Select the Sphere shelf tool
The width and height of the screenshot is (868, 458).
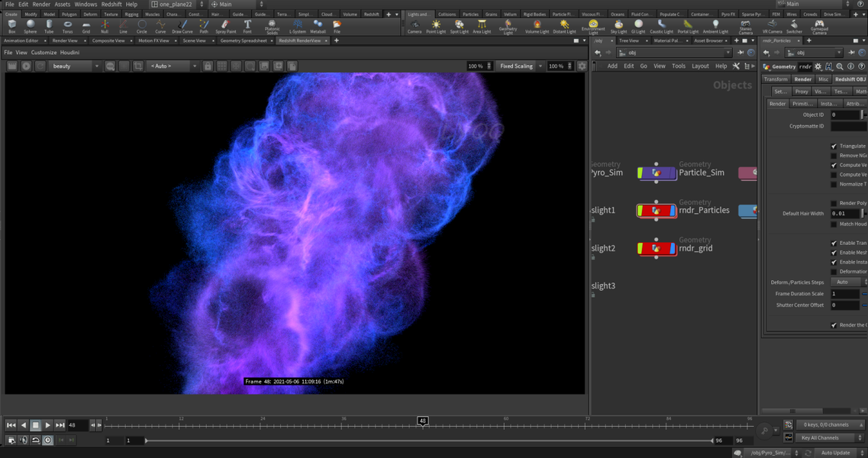point(31,27)
